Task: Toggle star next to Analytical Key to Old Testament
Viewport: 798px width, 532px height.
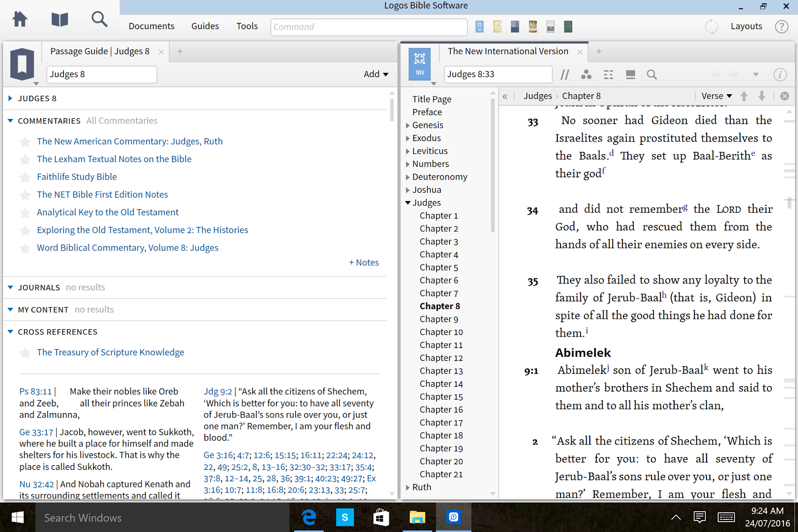Action: pos(25,213)
